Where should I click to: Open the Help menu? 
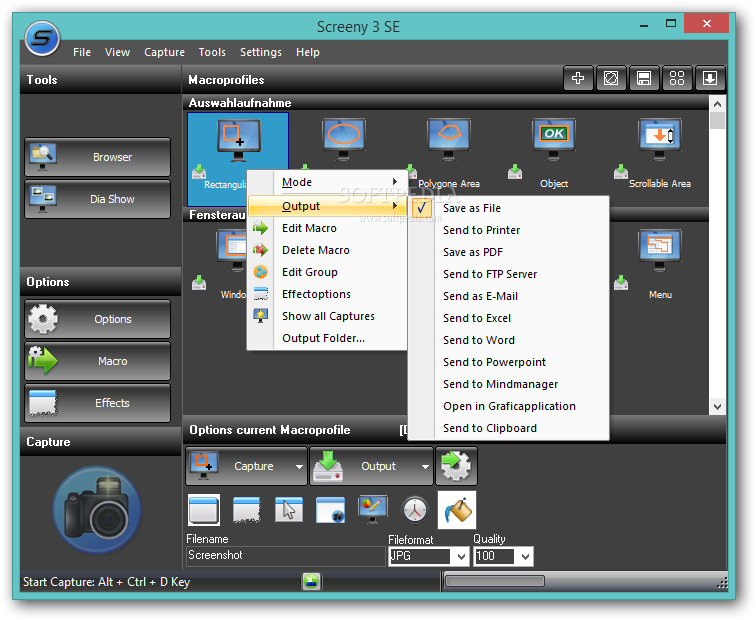click(x=308, y=52)
